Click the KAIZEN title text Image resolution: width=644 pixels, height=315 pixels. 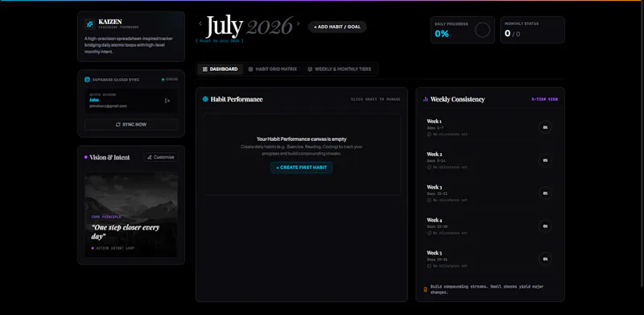click(x=110, y=22)
